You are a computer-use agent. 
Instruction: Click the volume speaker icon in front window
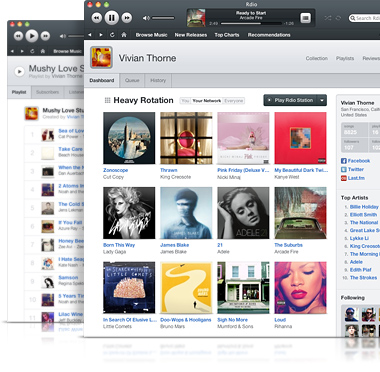point(146,18)
